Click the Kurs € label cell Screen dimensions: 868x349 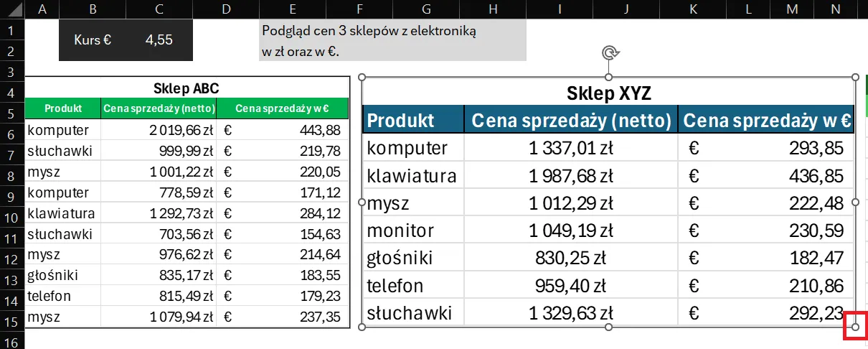point(93,40)
